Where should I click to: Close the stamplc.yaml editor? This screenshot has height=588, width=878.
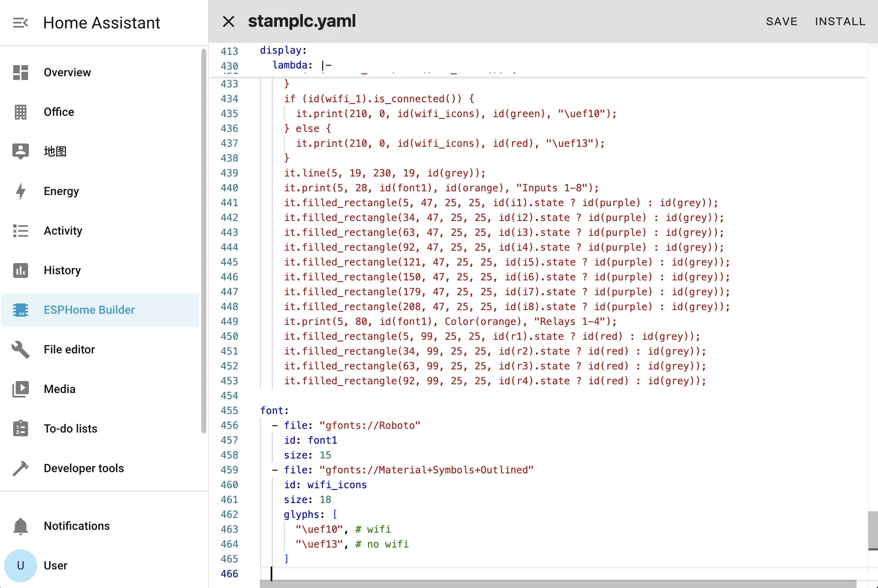click(x=229, y=21)
